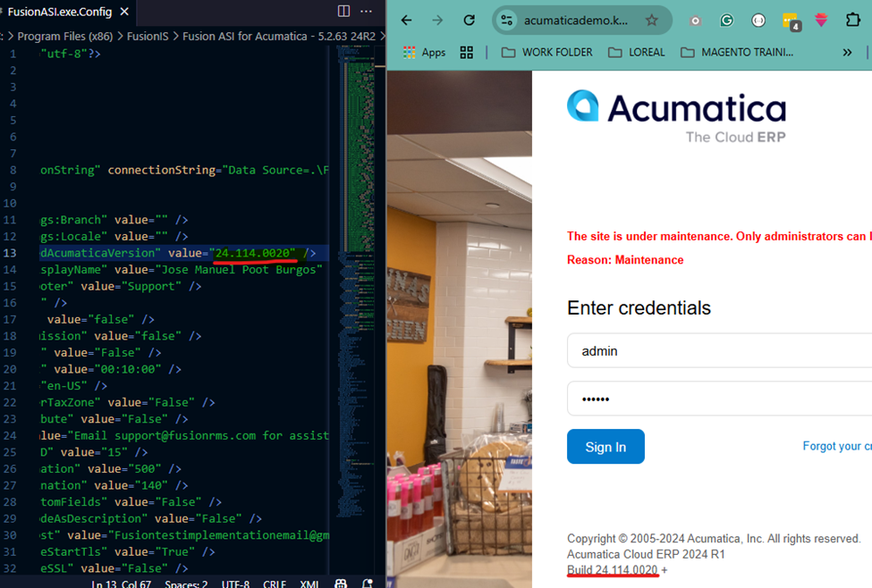Open the Apps bookmark shortcut
Image resolution: width=872 pixels, height=588 pixels.
pos(424,52)
